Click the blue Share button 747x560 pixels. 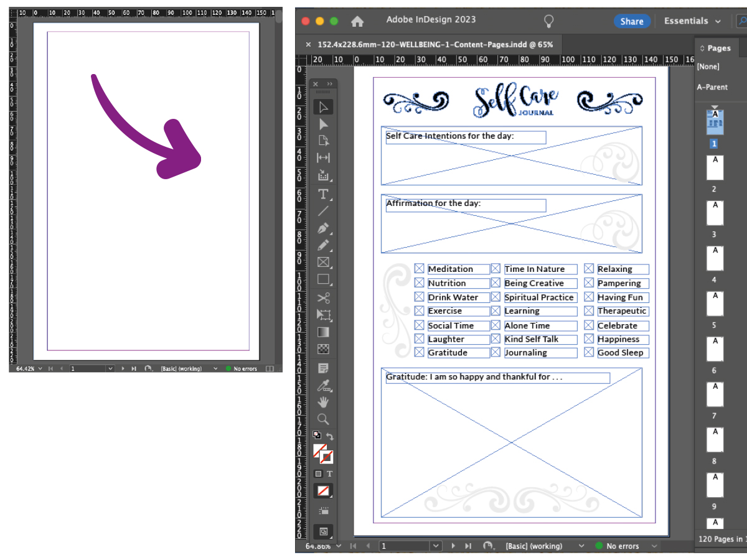(631, 21)
